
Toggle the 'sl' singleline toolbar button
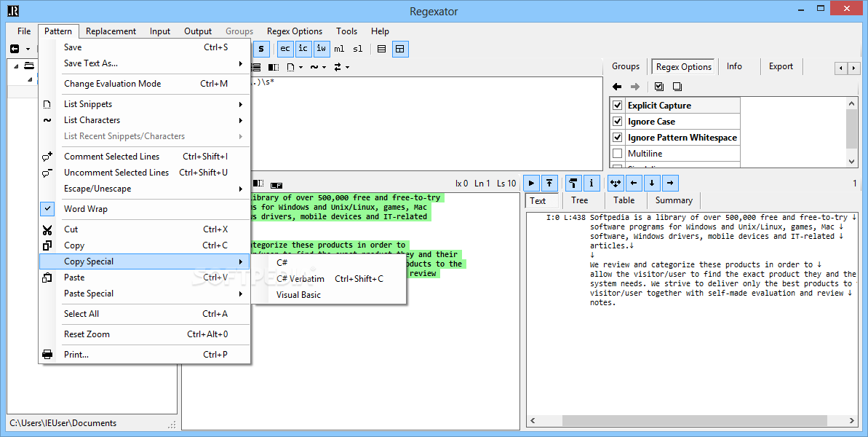pos(358,49)
